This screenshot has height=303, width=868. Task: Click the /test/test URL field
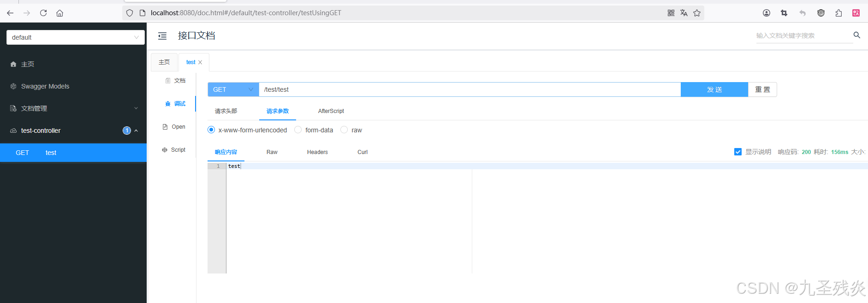click(x=470, y=89)
